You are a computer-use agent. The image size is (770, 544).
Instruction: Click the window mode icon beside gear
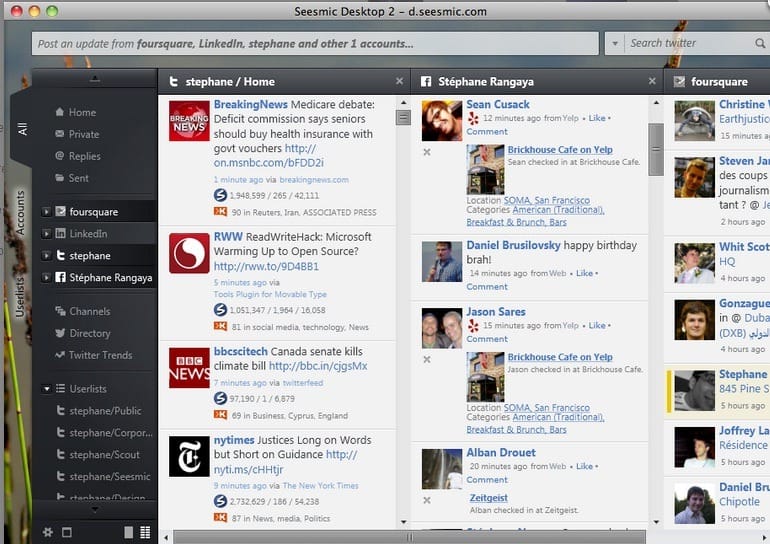[67, 532]
